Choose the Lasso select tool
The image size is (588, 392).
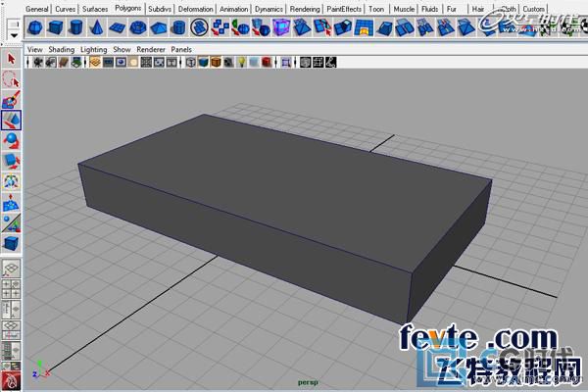(x=11, y=79)
